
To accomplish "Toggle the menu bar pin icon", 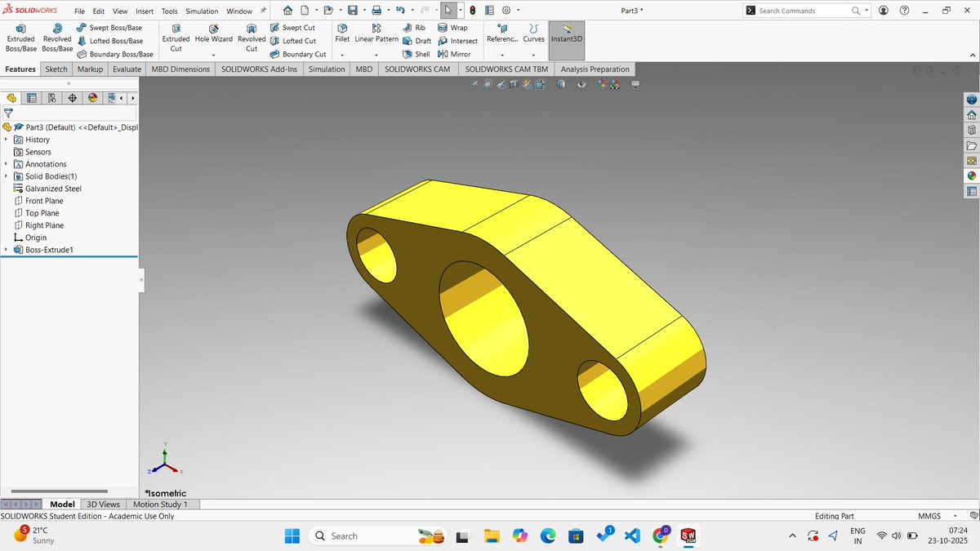I will (263, 11).
